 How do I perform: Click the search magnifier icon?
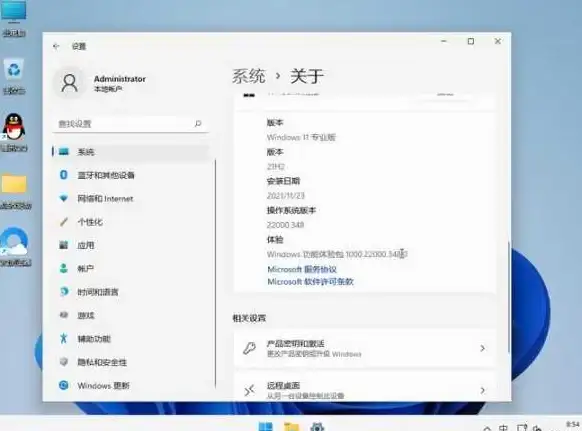tap(198, 123)
